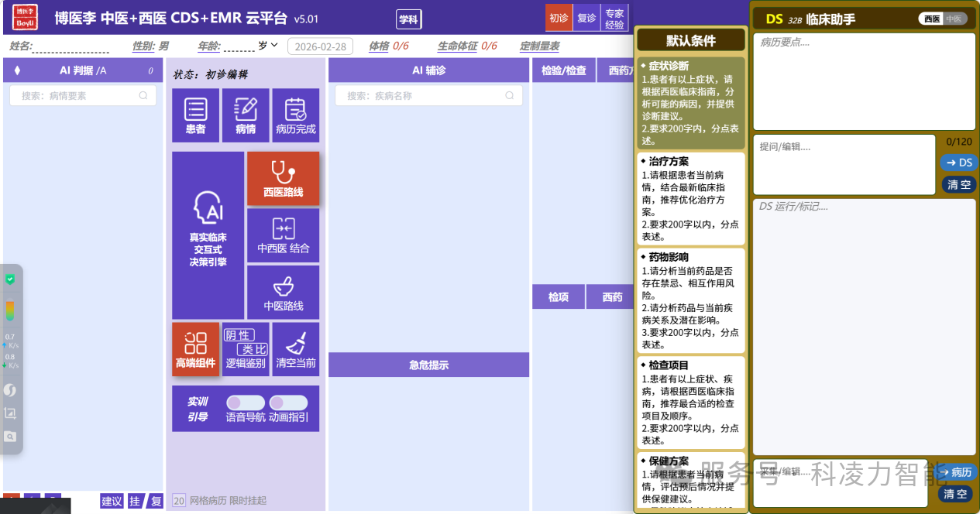Toggle the 动画指引 switch

pyautogui.click(x=288, y=403)
